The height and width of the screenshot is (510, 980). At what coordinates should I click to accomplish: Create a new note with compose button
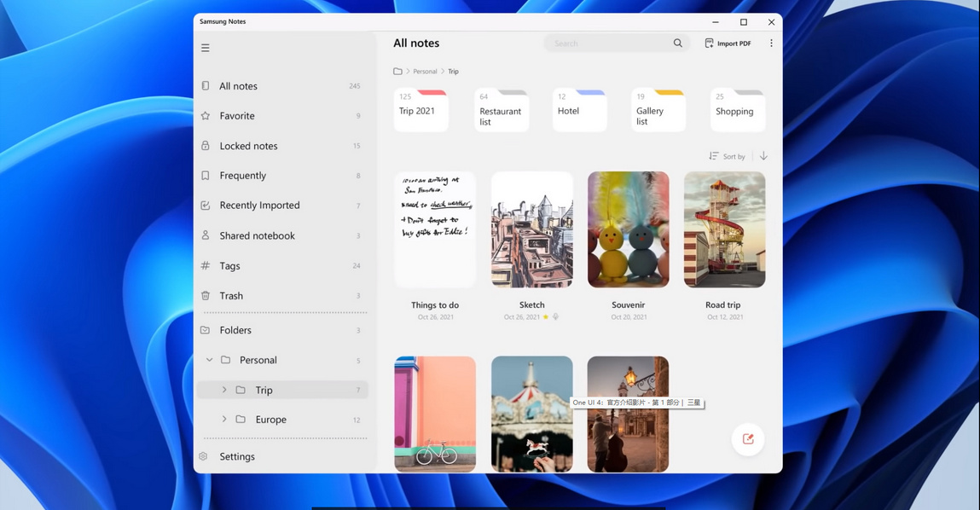tap(748, 439)
